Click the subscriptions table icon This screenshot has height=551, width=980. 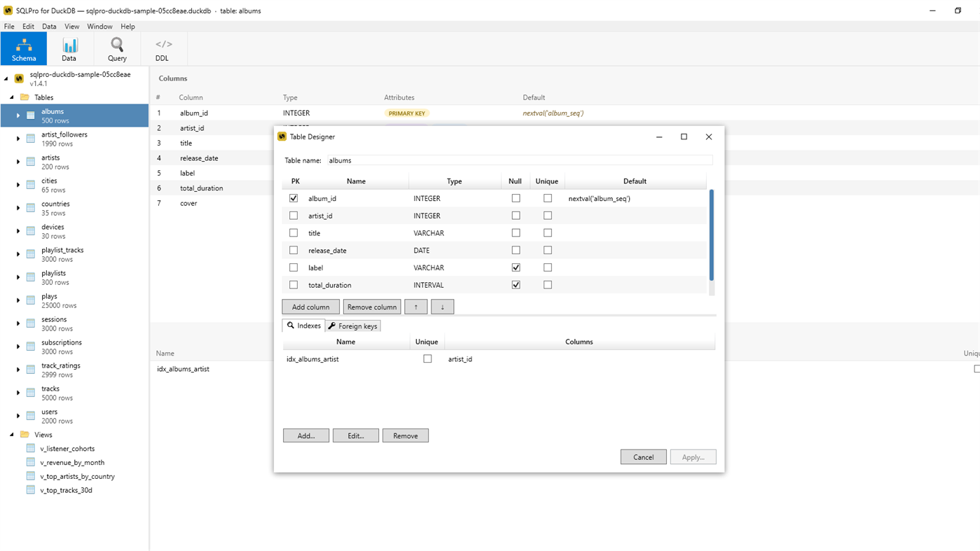[x=31, y=347]
